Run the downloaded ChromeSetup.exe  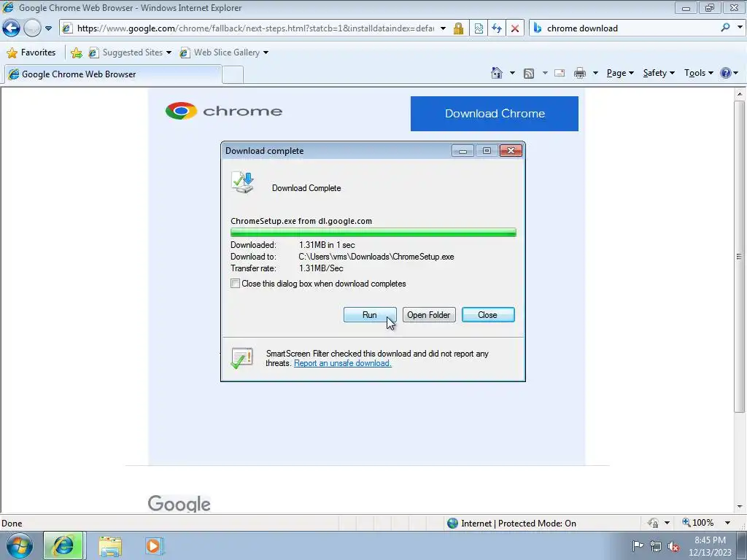pos(370,315)
